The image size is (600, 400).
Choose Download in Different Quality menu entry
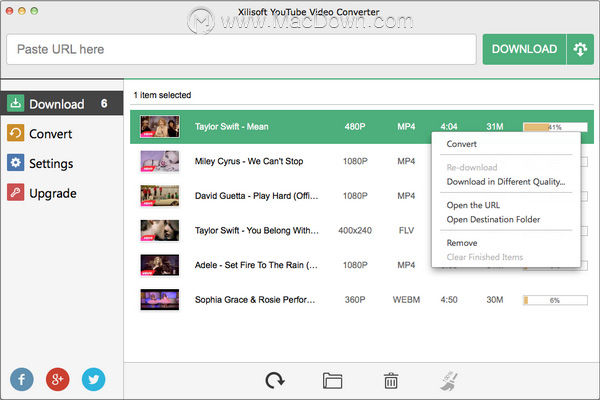click(x=505, y=182)
